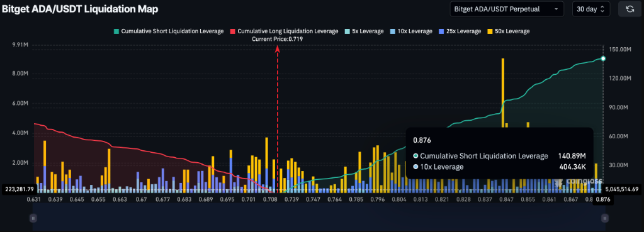644x232 pixels.
Task: Click the 0.631 x-axis price label
Action: click(33, 199)
